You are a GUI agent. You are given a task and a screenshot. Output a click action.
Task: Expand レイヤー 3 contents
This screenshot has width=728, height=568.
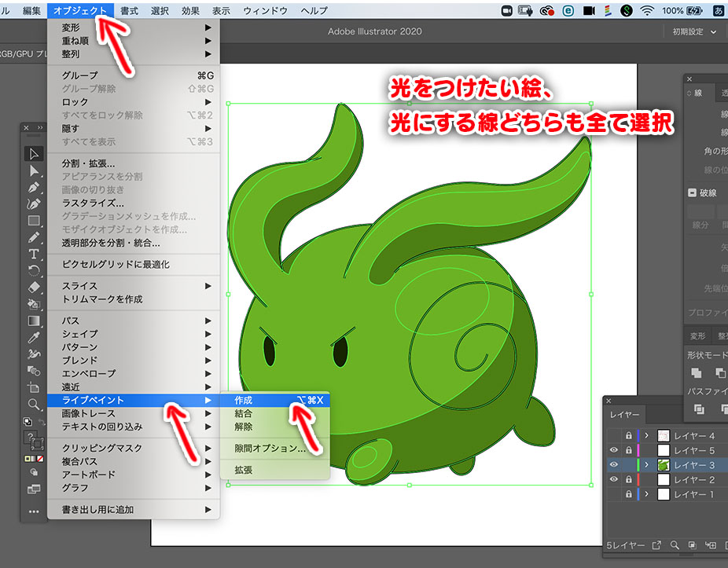point(646,465)
